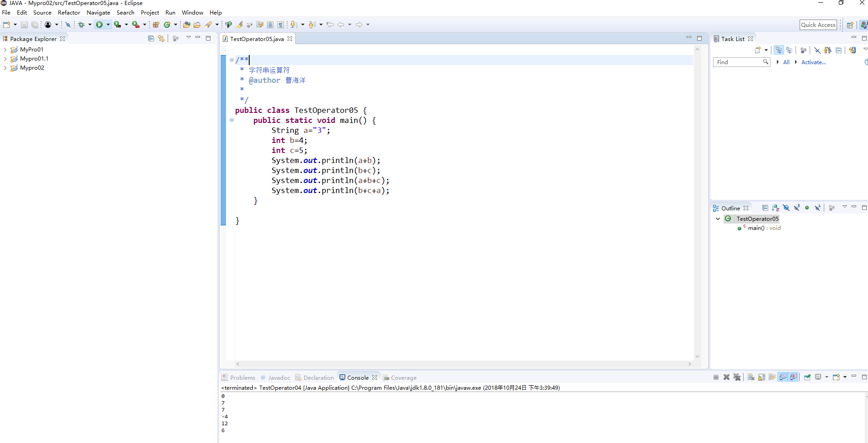Image resolution: width=868 pixels, height=443 pixels.
Task: Toggle Block Selection Mode icon
Action: pos(270,25)
